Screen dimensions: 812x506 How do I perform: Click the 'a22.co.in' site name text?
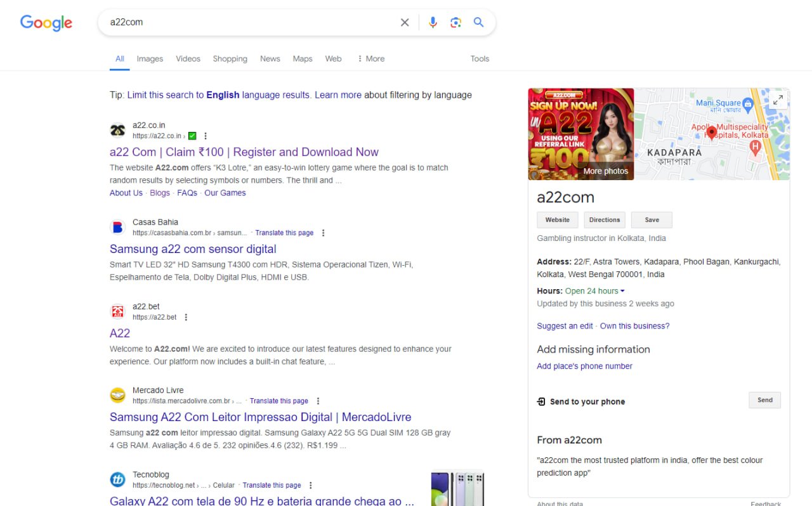(x=148, y=125)
